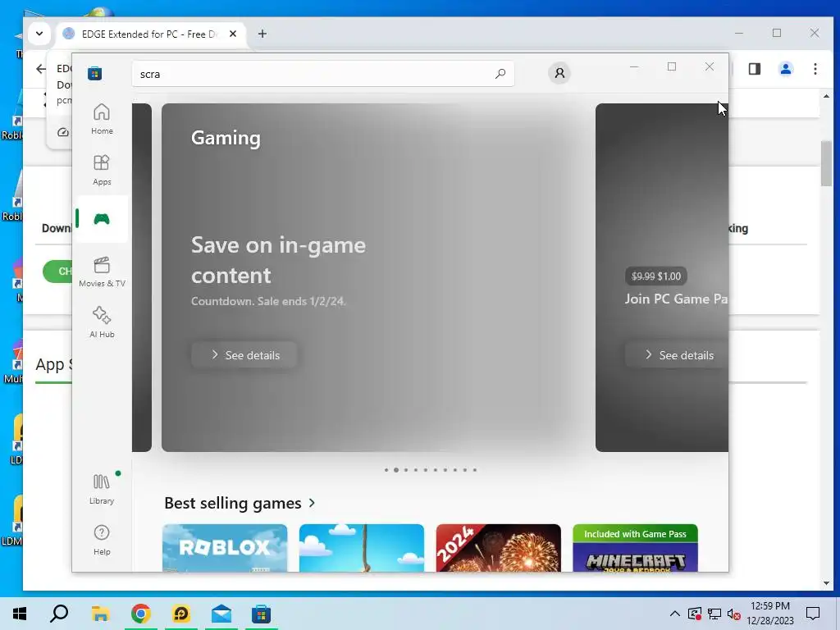Open taskbar Search
The image size is (840, 630).
(x=59, y=614)
